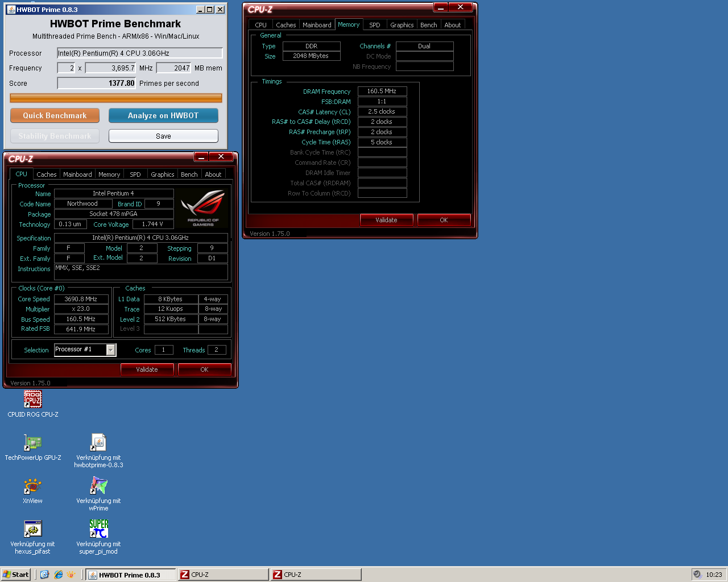Click the Core Speed value 3690.8 MHz

[x=81, y=299]
